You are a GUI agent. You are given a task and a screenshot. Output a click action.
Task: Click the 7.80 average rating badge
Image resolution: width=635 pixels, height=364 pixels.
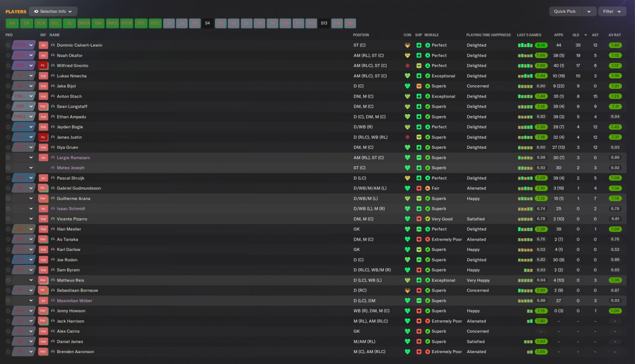615,45
